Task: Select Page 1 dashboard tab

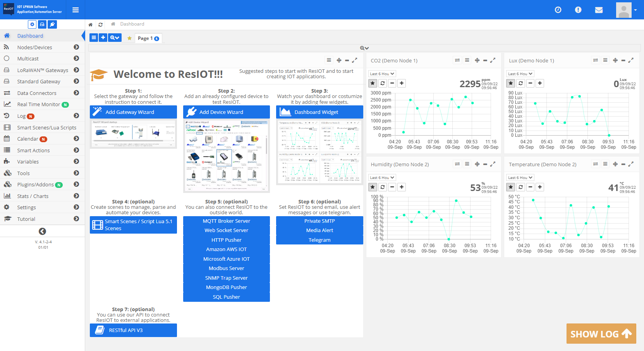Action: (x=148, y=38)
